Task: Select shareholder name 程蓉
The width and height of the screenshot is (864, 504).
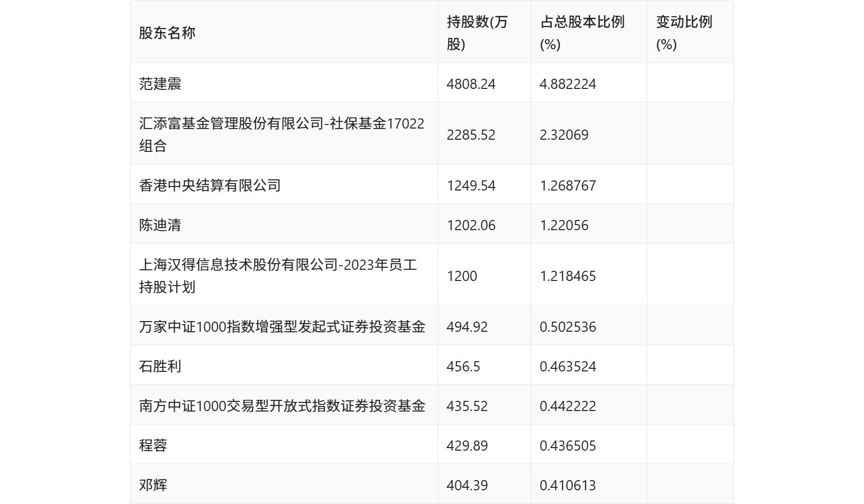Action: (153, 446)
